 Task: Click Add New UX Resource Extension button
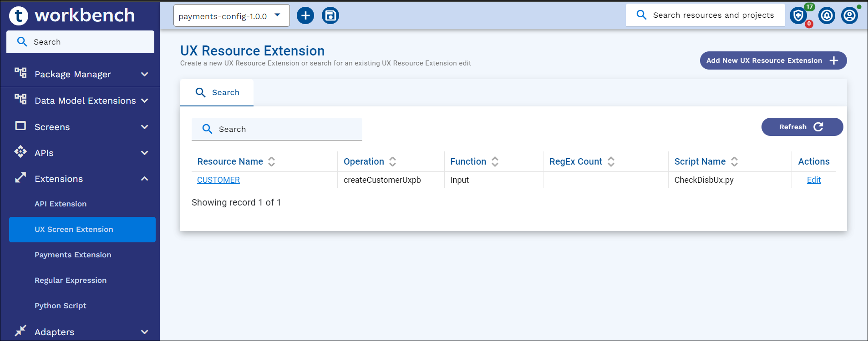point(773,60)
